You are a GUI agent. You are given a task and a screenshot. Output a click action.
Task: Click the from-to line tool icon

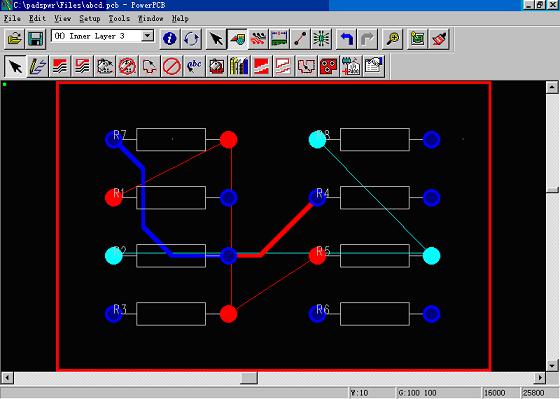(x=300, y=39)
